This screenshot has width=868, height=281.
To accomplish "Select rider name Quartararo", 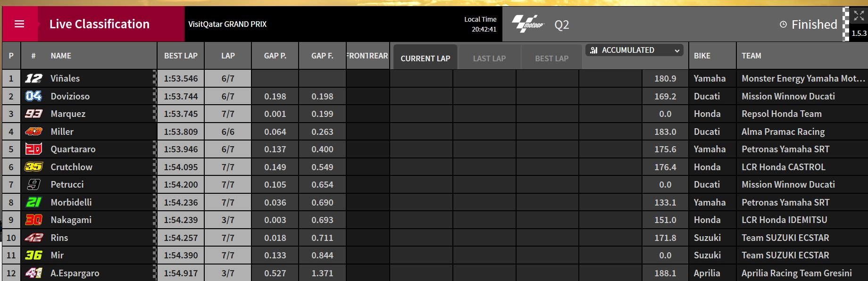I will pyautogui.click(x=73, y=149).
